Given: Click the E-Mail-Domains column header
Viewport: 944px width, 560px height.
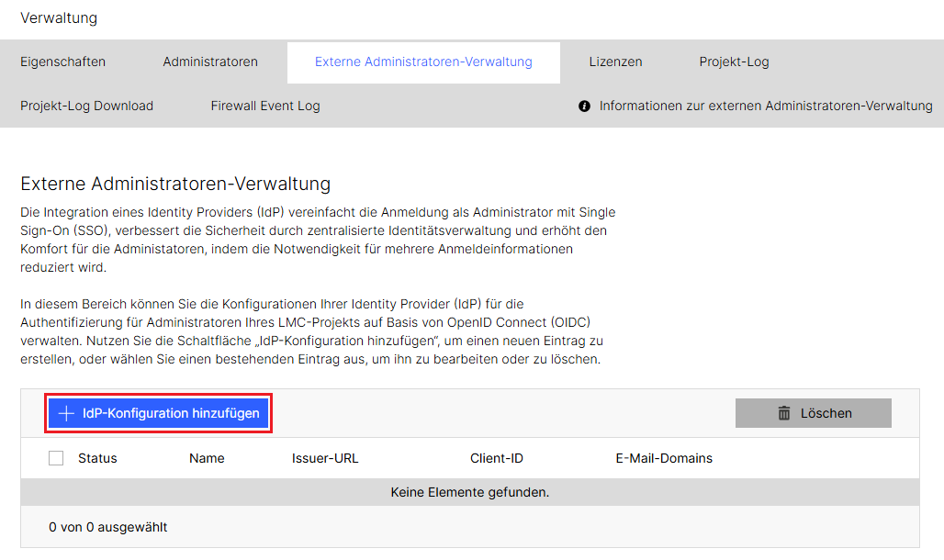Looking at the screenshot, I should pos(664,457).
